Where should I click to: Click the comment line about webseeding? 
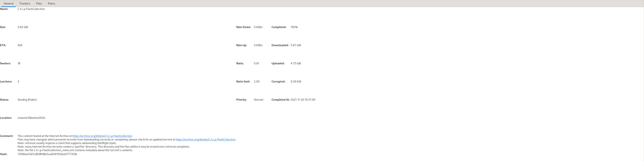coord(67,143)
